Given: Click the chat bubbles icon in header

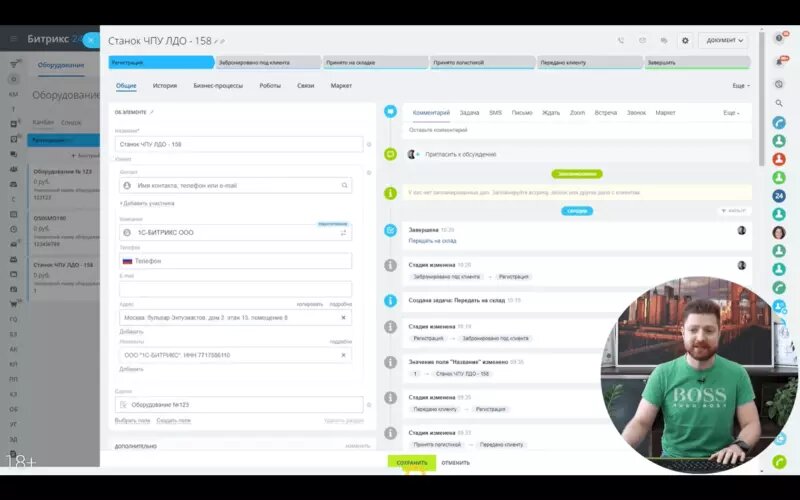Looking at the screenshot, I should 664,40.
